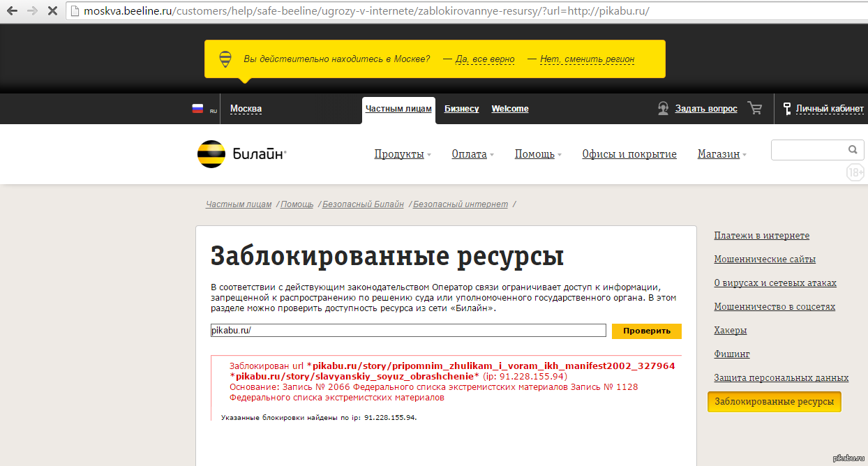The width and height of the screenshot is (868, 466).
Task: Expand the Помощь dropdown menu
Action: tap(538, 154)
